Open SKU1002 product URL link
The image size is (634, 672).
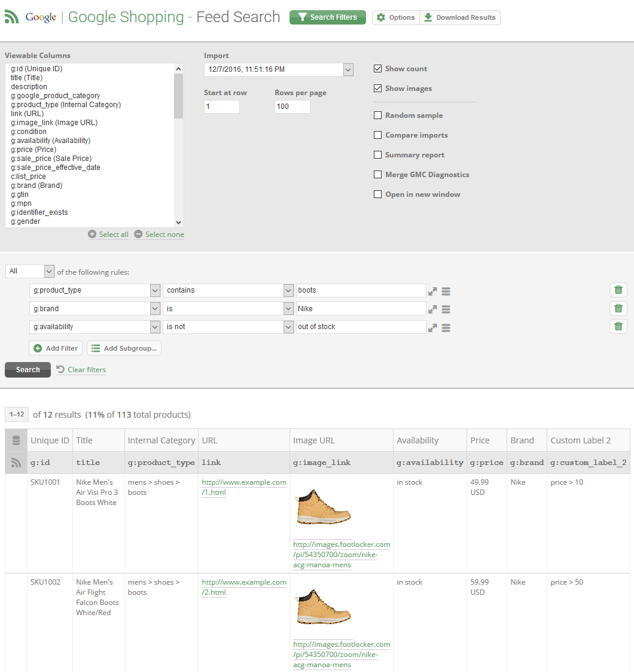[x=244, y=587]
